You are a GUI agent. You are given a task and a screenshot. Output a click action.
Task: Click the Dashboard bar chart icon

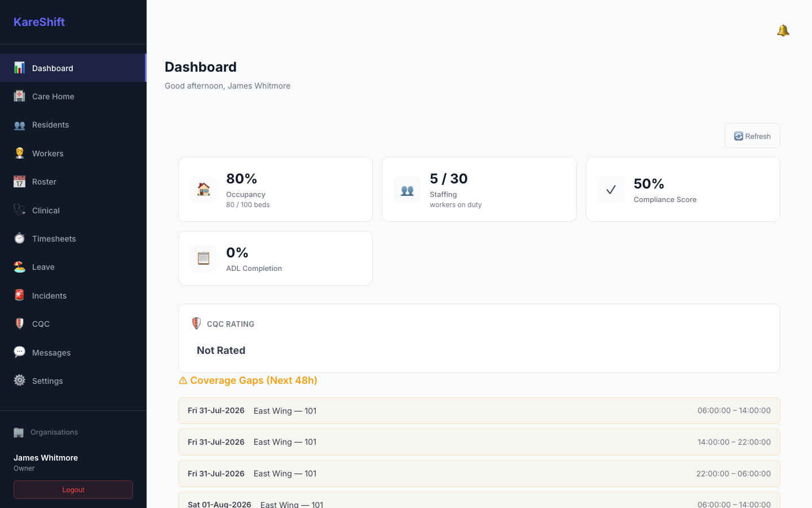click(x=19, y=68)
